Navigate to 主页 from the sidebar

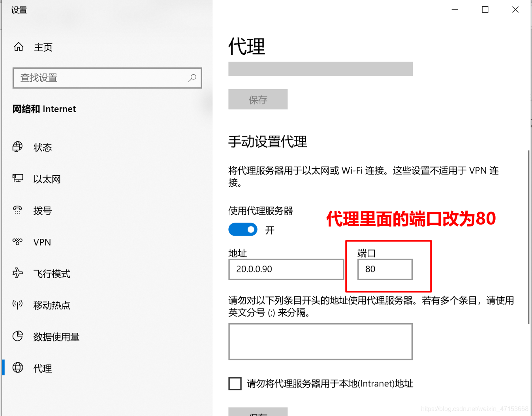tap(43, 47)
